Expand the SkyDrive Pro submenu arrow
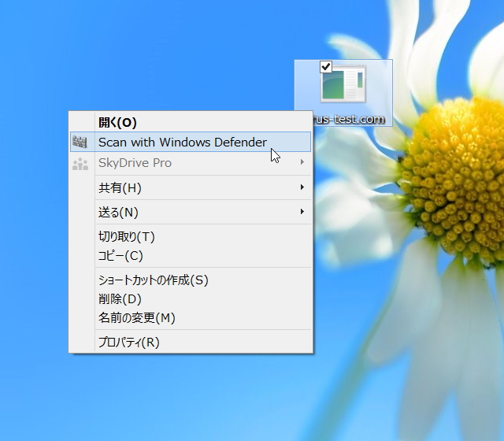The height and width of the screenshot is (441, 504). click(302, 162)
